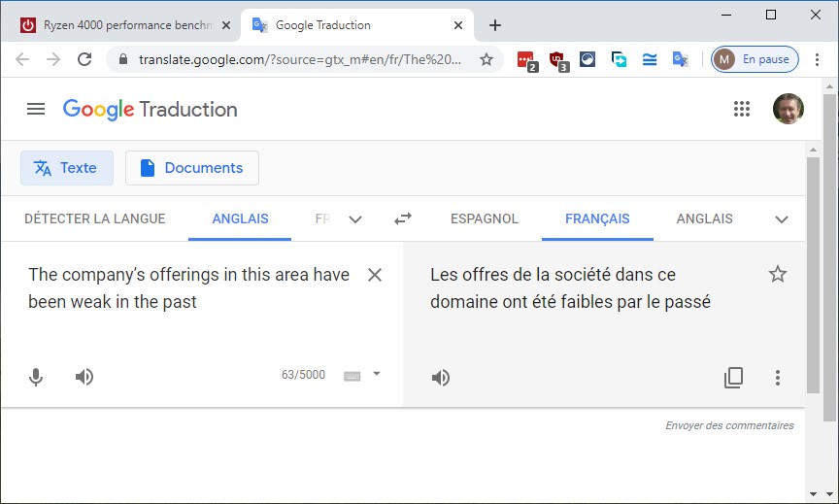Open the Google Traduction hamburger main menu
The height and width of the screenshot is (504, 839).
[36, 109]
